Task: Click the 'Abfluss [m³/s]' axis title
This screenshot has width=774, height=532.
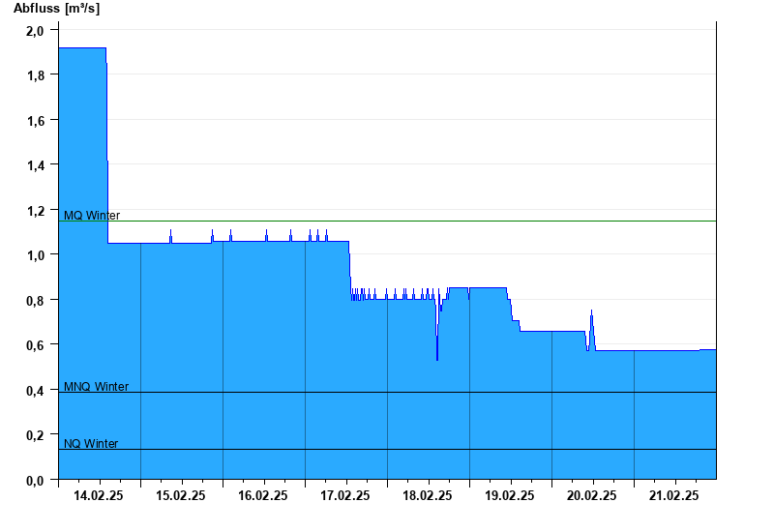Action: pos(56,9)
